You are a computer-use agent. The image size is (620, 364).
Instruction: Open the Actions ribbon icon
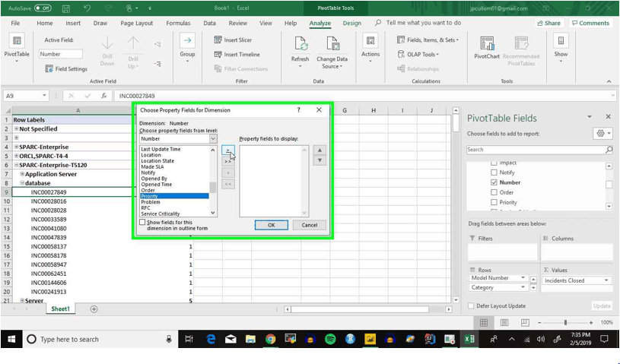tap(370, 41)
